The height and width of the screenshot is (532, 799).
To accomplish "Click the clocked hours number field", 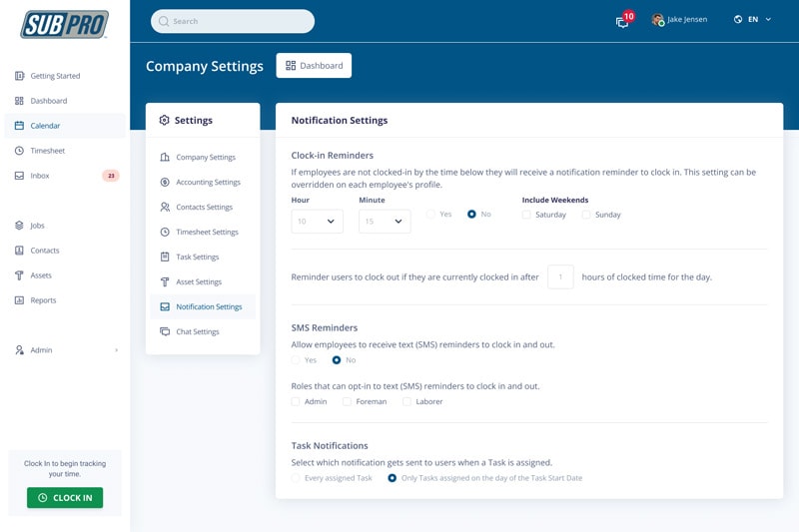I will (x=560, y=276).
